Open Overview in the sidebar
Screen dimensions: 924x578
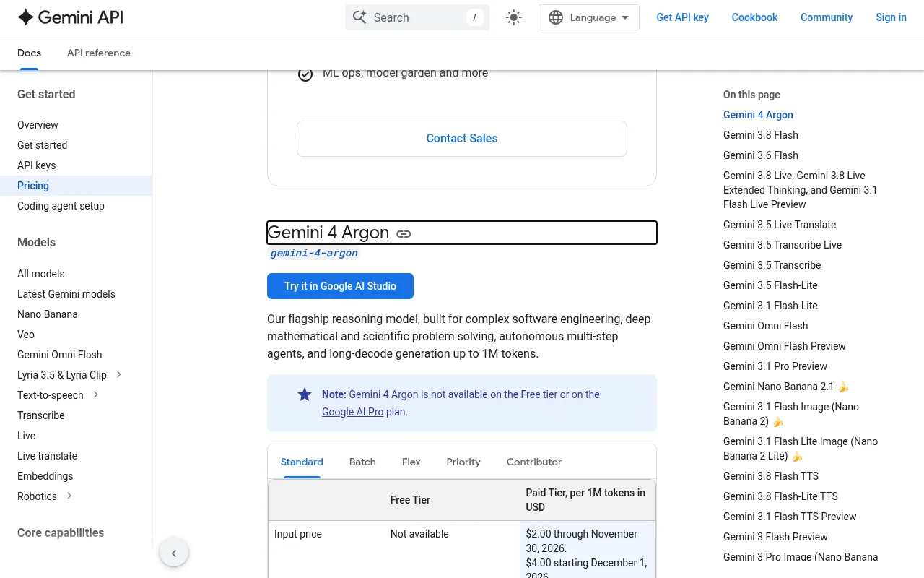point(38,125)
